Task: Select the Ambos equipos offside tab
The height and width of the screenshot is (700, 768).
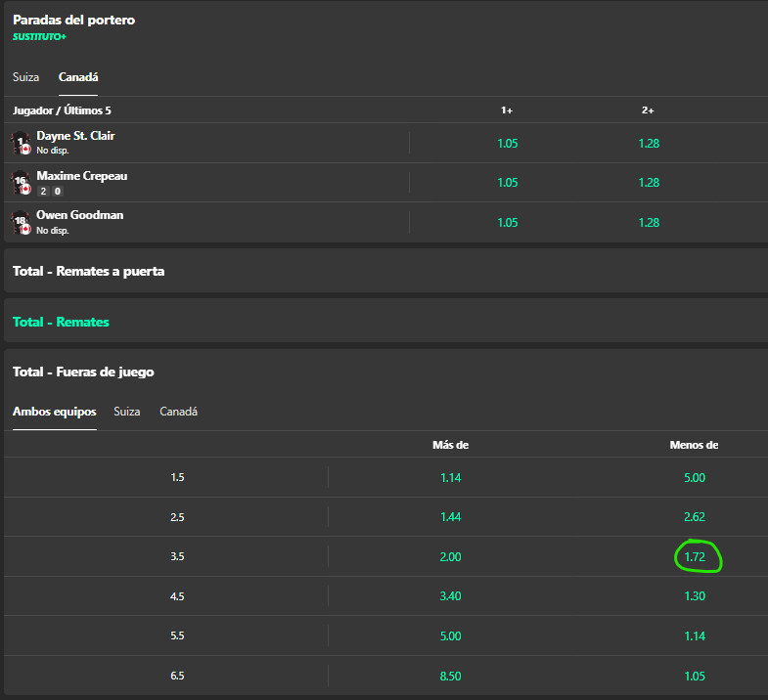Action: pyautogui.click(x=55, y=412)
